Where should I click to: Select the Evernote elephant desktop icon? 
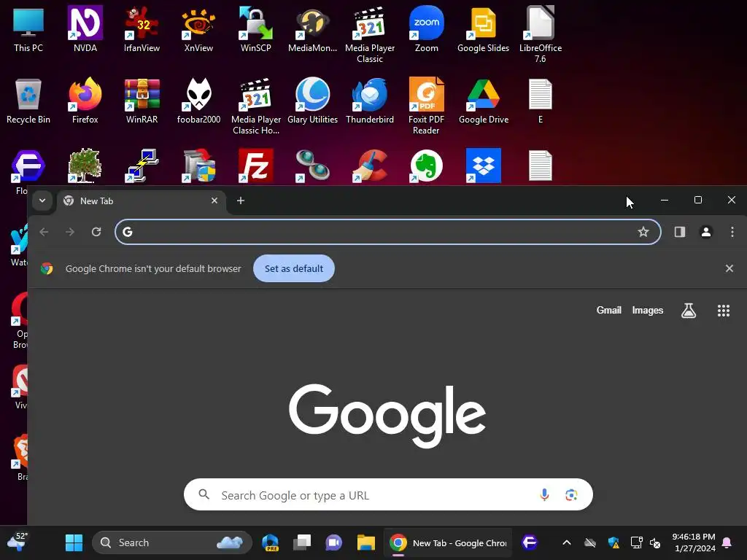[x=426, y=166]
